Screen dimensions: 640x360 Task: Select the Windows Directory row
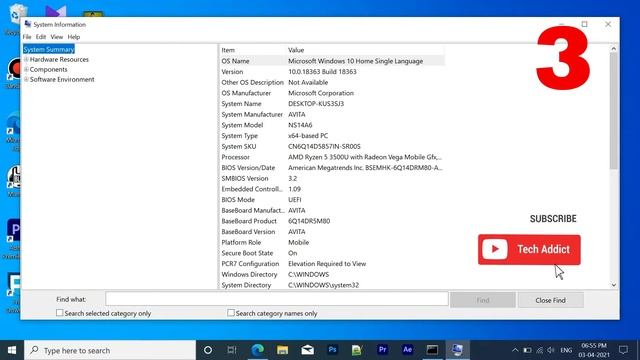pos(332,274)
